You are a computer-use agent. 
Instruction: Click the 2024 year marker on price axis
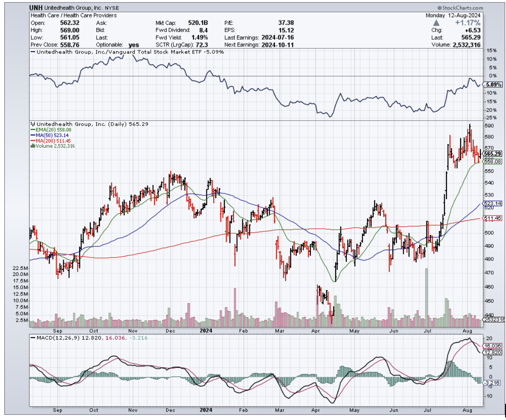click(206, 331)
